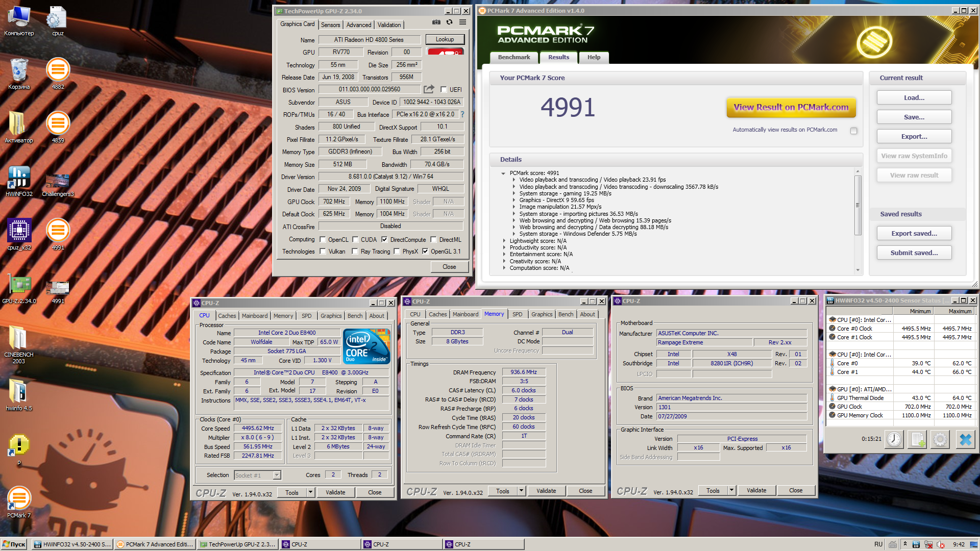Open Caches tab in CPU-Z processor window
Screen dimensions: 980x551
click(x=227, y=316)
